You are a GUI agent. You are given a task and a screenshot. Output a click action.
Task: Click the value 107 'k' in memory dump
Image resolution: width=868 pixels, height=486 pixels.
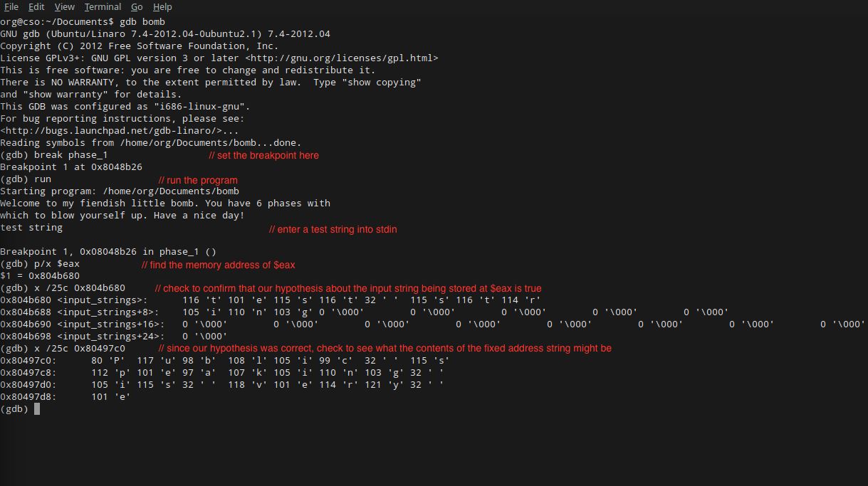248,373
